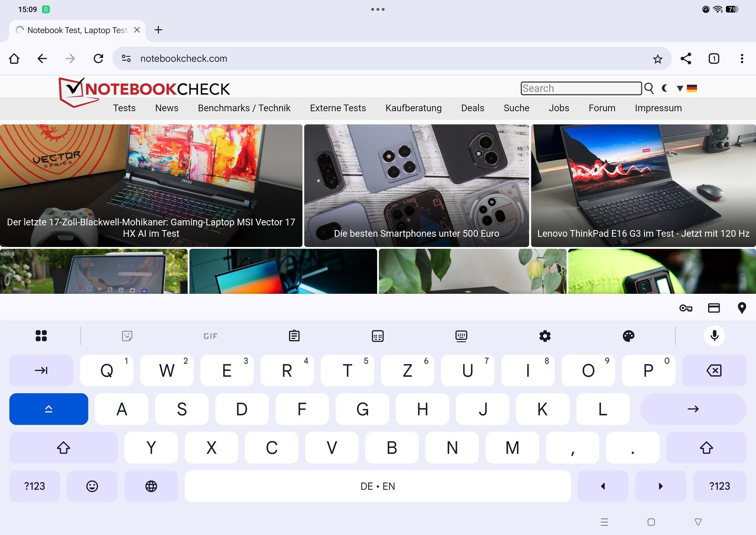Open keyboard four-square features menu
This screenshot has width=756, height=535.
[41, 336]
